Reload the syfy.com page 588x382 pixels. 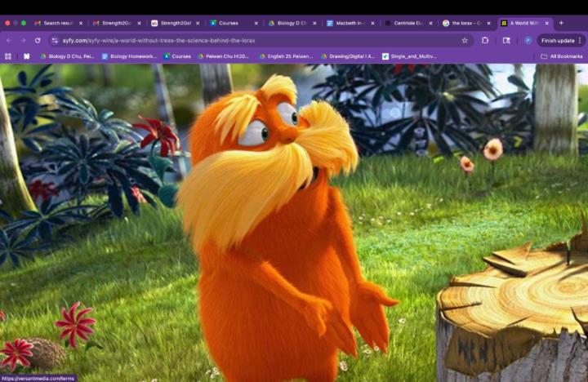(38, 41)
